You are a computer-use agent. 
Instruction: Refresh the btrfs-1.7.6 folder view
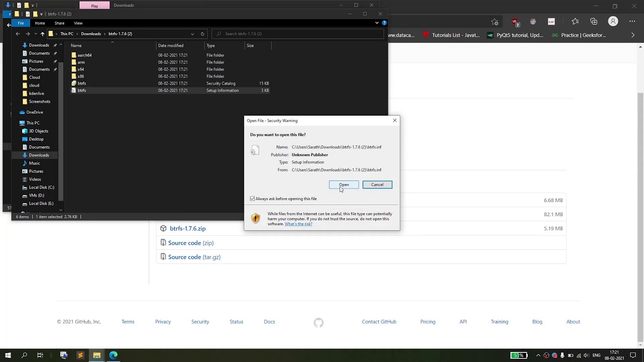coord(202,34)
